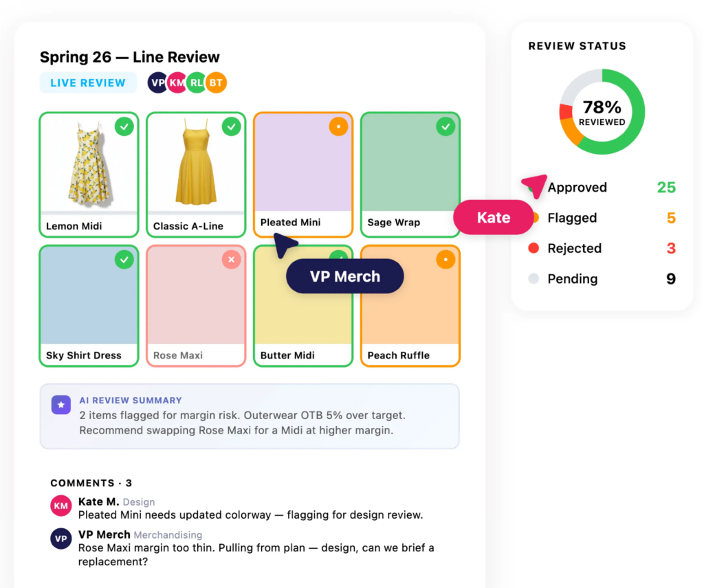Select the VP avatar in the reviewer group
Viewport: 704px width, 588px height.
157,82
